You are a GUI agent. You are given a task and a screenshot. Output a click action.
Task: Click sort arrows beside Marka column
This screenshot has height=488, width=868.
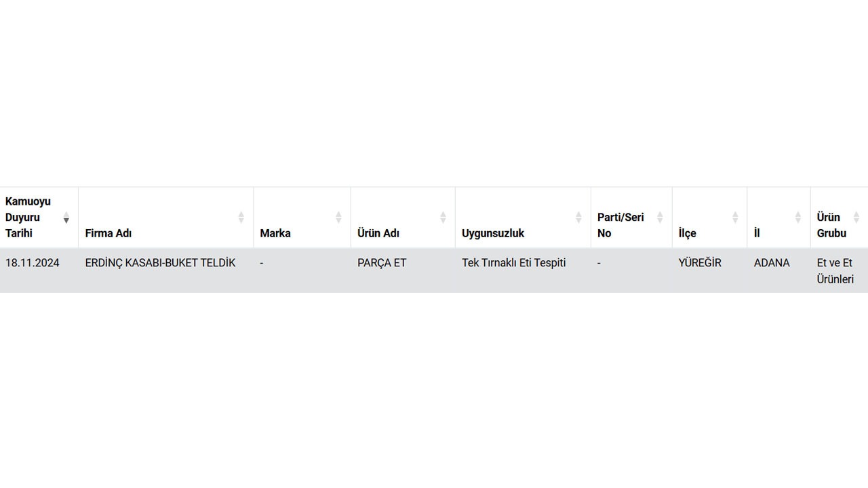pyautogui.click(x=338, y=218)
